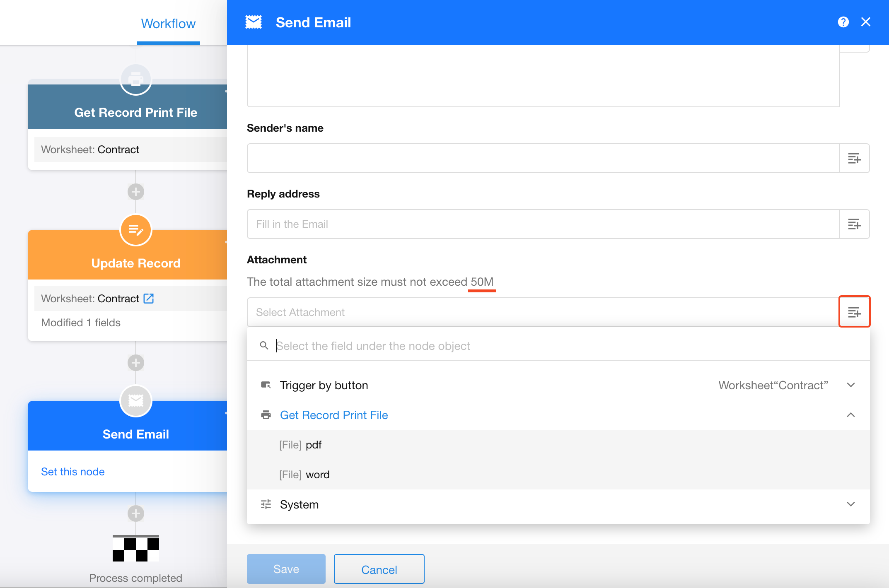
Task: Click the help question mark icon
Action: coord(843,22)
